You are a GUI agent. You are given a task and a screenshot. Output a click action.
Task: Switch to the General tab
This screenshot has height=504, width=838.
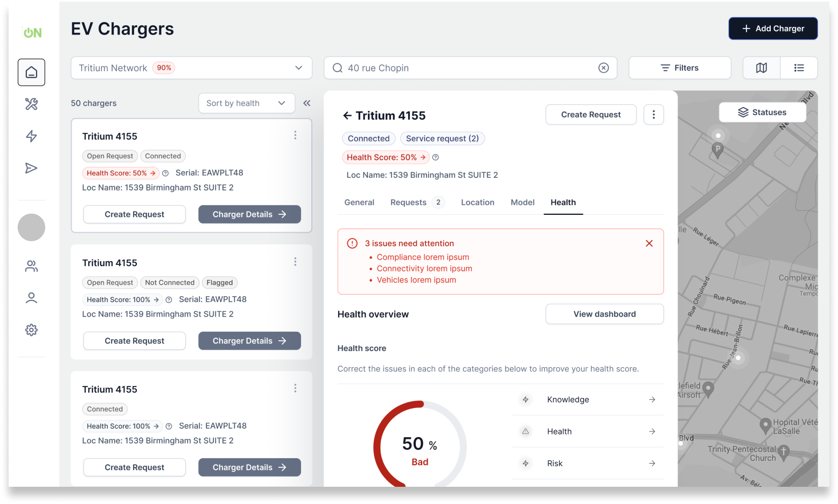pyautogui.click(x=359, y=202)
